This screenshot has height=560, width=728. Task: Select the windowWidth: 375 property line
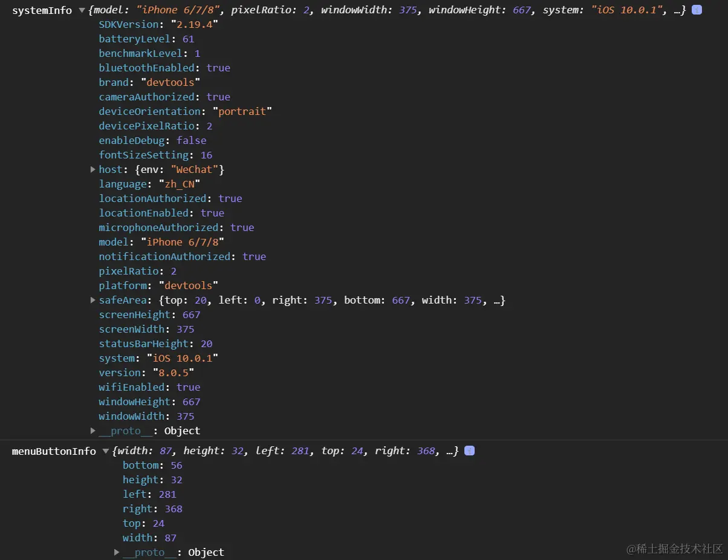[146, 416]
